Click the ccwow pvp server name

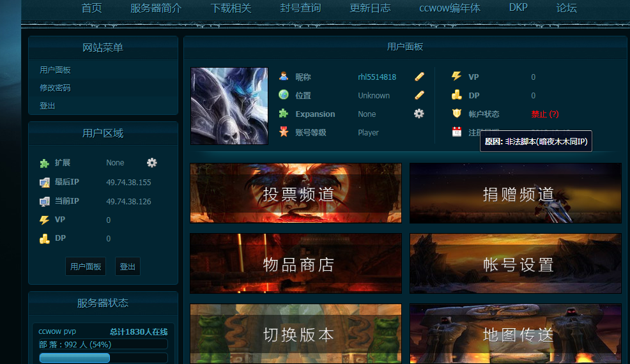[x=57, y=331]
